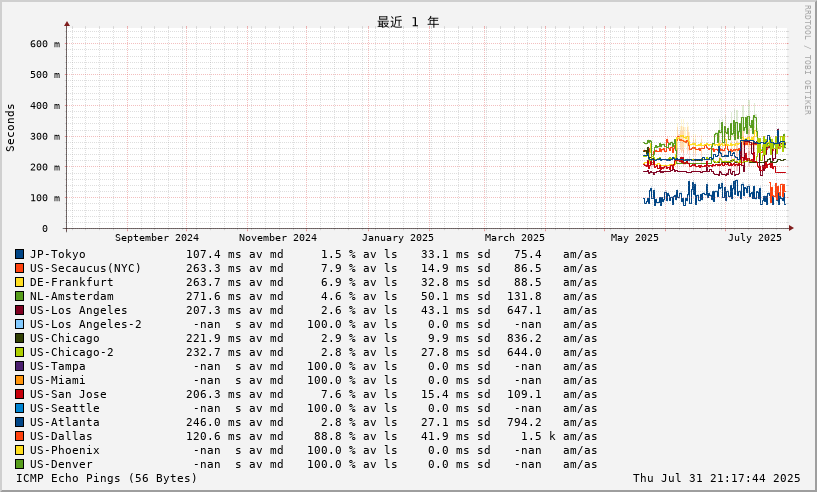817x492 pixels.
Task: Click US-Atlanta median value '246.0 ms'
Action: [x=214, y=422]
